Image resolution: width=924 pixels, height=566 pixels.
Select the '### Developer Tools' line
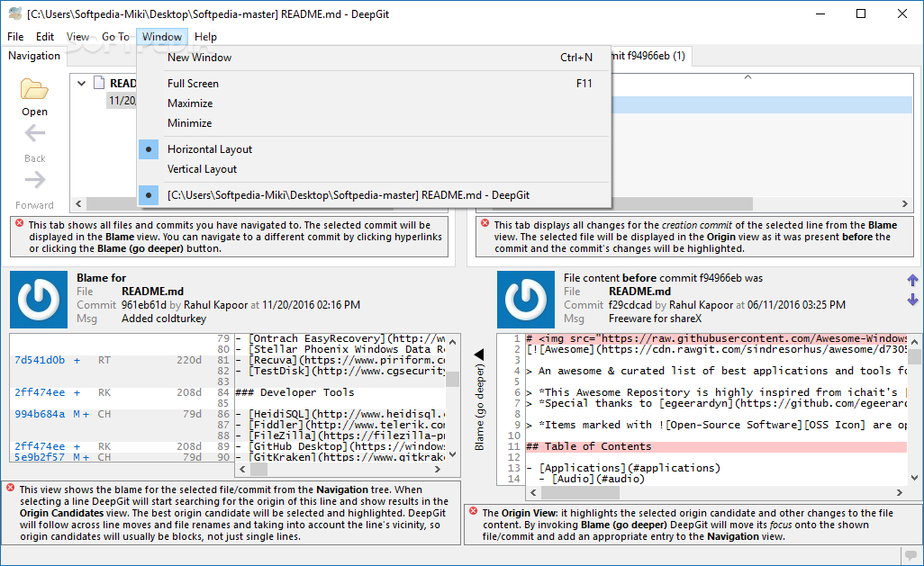340,392
